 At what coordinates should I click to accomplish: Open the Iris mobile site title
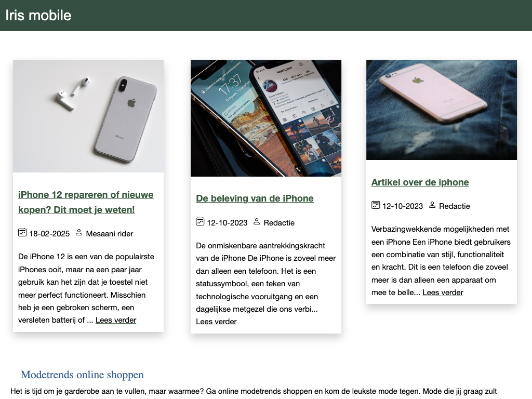pyautogui.click(x=38, y=15)
